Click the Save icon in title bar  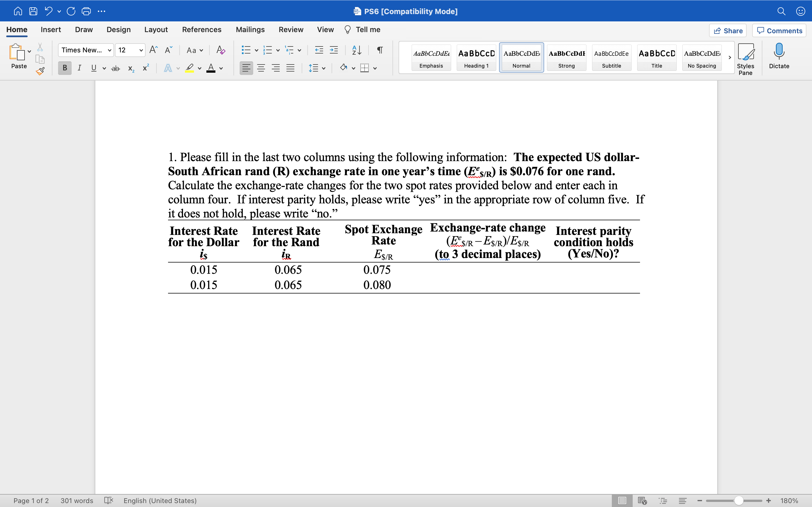pyautogui.click(x=33, y=11)
